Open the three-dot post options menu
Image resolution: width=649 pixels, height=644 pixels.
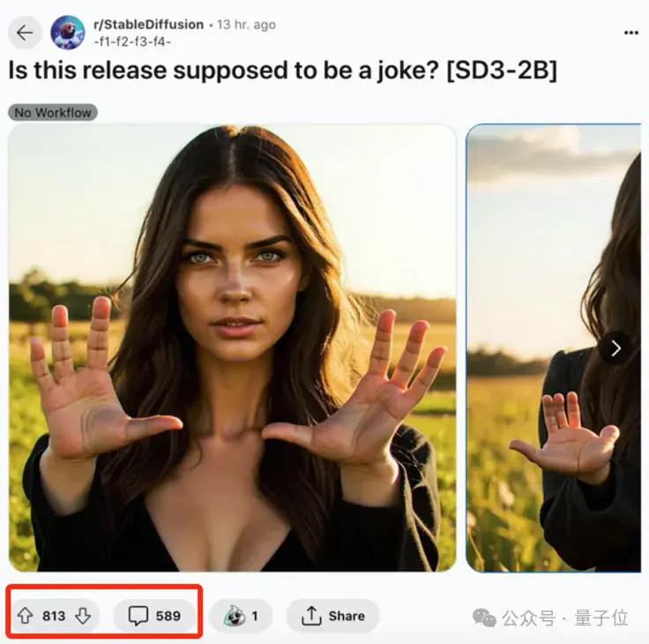(630, 33)
